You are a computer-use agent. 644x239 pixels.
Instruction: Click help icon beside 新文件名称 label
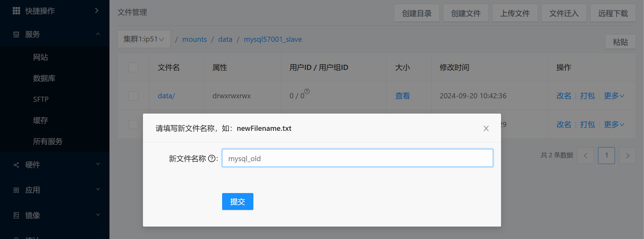click(x=212, y=159)
